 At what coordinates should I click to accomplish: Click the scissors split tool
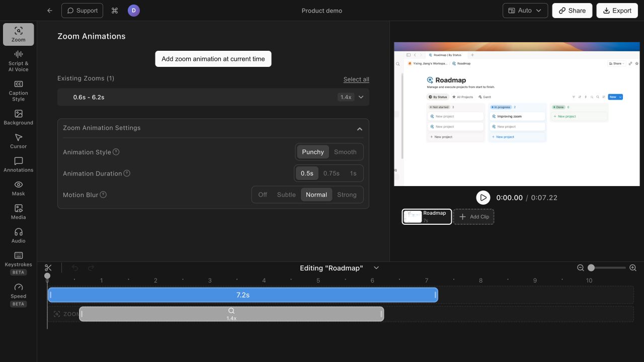[48, 268]
